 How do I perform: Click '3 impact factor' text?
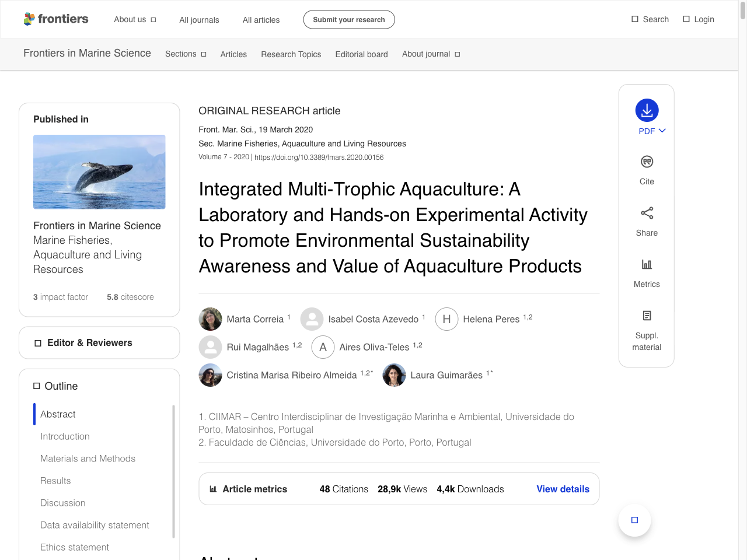(x=61, y=297)
